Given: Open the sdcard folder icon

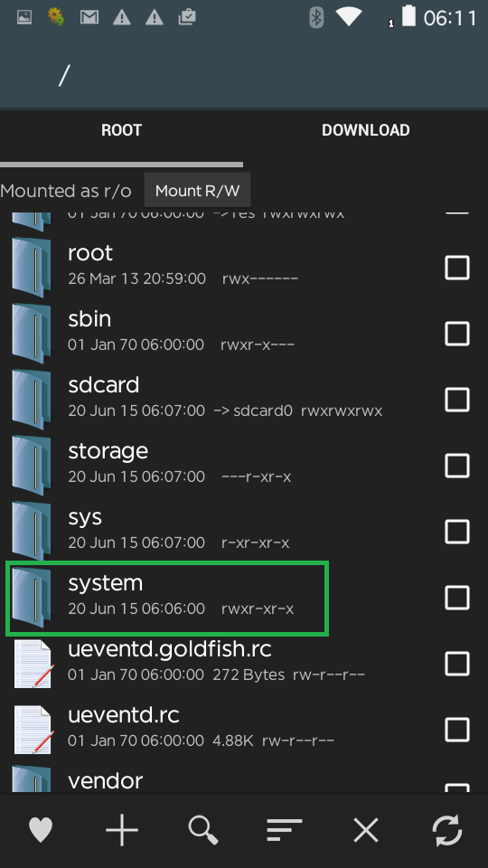Looking at the screenshot, I should pos(32,399).
